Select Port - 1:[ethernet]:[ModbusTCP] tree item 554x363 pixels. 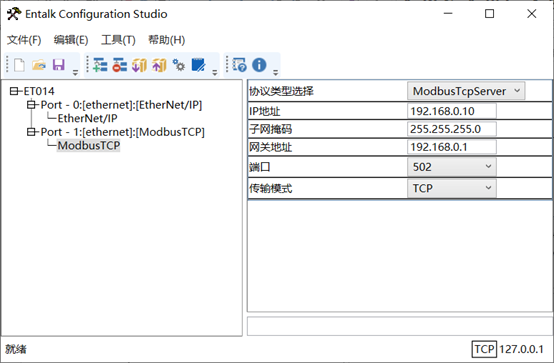click(123, 132)
